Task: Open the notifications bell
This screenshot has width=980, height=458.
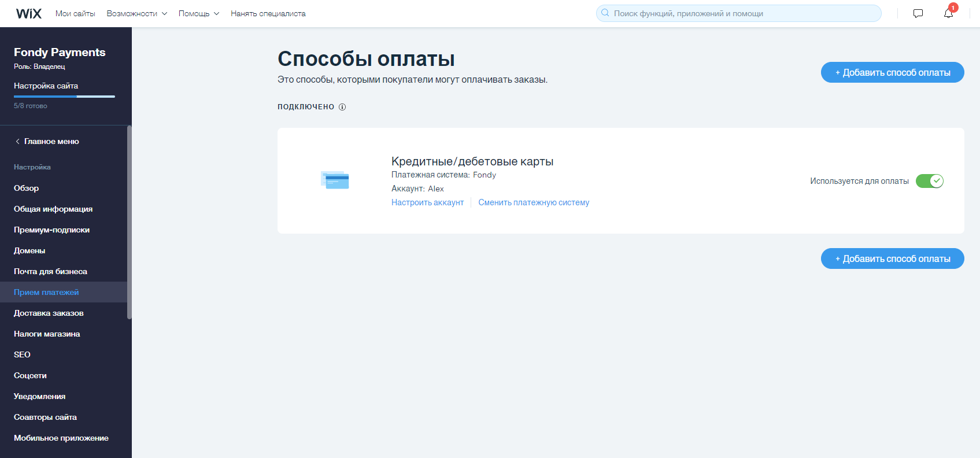Action: coord(948,13)
